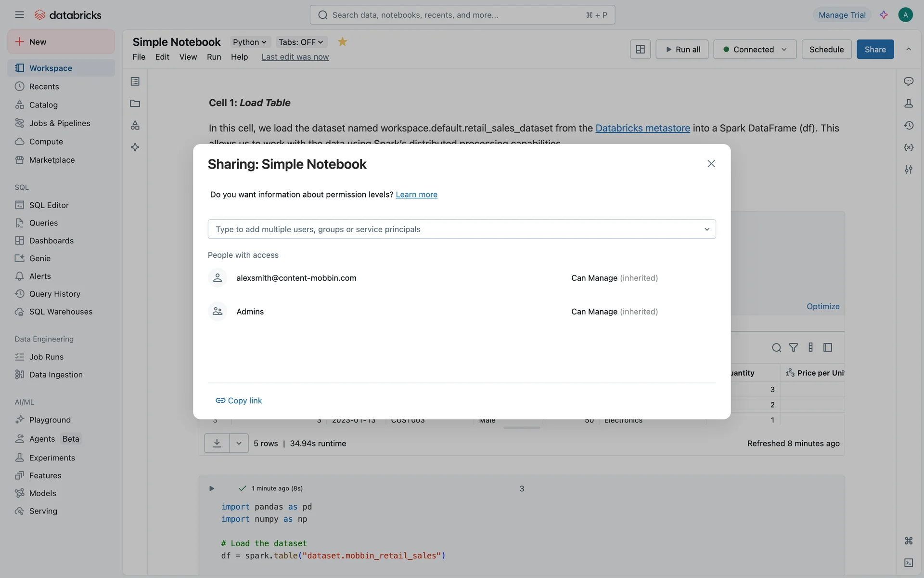Expand the Python language dropdown
This screenshot has height=578, width=924.
click(x=249, y=42)
